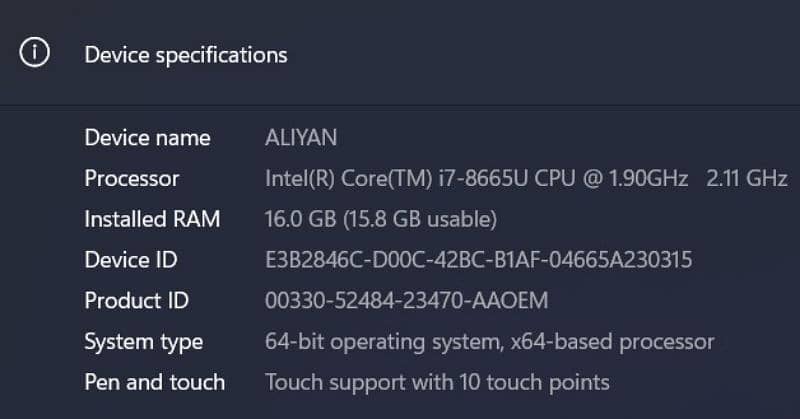Select the device name value ALIYAN
This screenshot has height=419, width=800.
click(301, 138)
